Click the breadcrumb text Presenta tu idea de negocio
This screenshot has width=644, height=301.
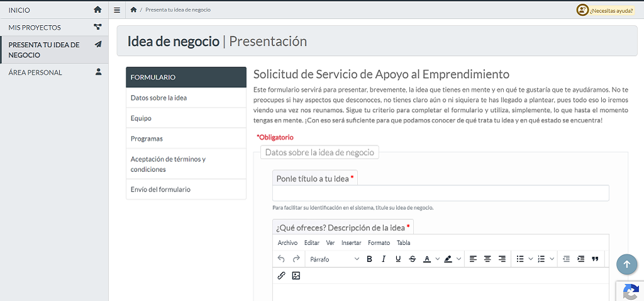pyautogui.click(x=178, y=9)
